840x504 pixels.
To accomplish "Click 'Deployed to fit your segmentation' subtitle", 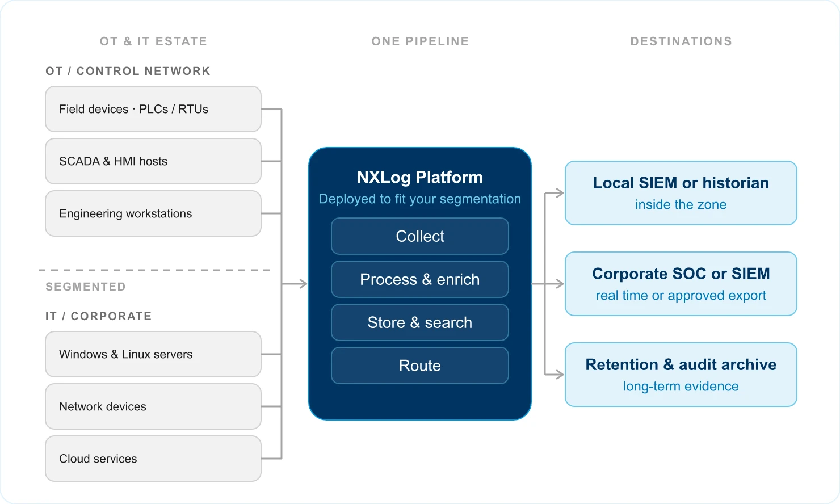I will (x=420, y=199).
